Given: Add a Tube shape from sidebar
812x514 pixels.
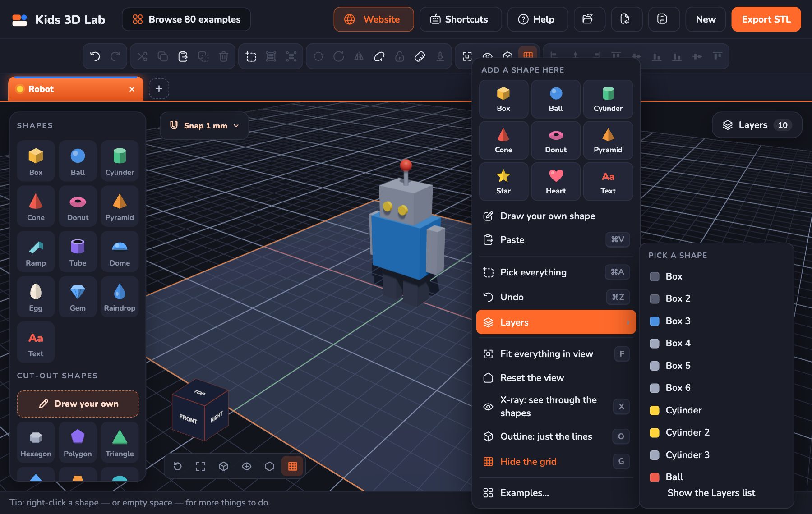Looking at the screenshot, I should (78, 252).
